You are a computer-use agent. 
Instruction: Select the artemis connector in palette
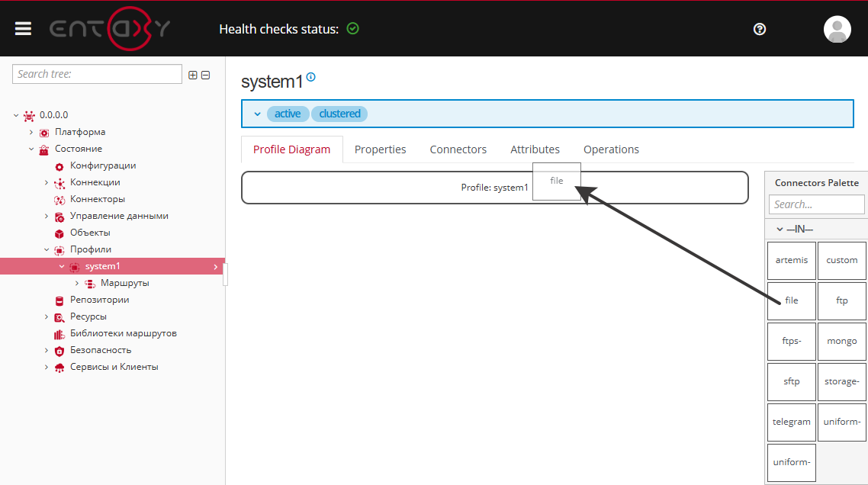791,260
